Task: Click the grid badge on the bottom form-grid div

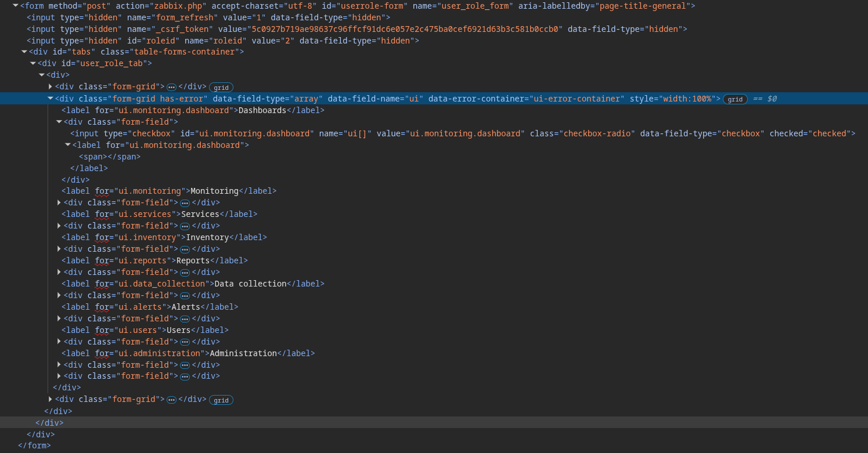Action: pyautogui.click(x=221, y=400)
